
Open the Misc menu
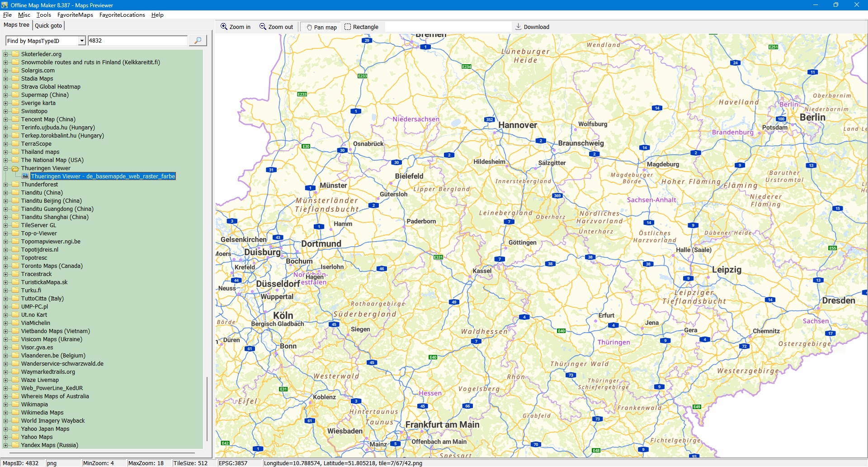pos(24,15)
